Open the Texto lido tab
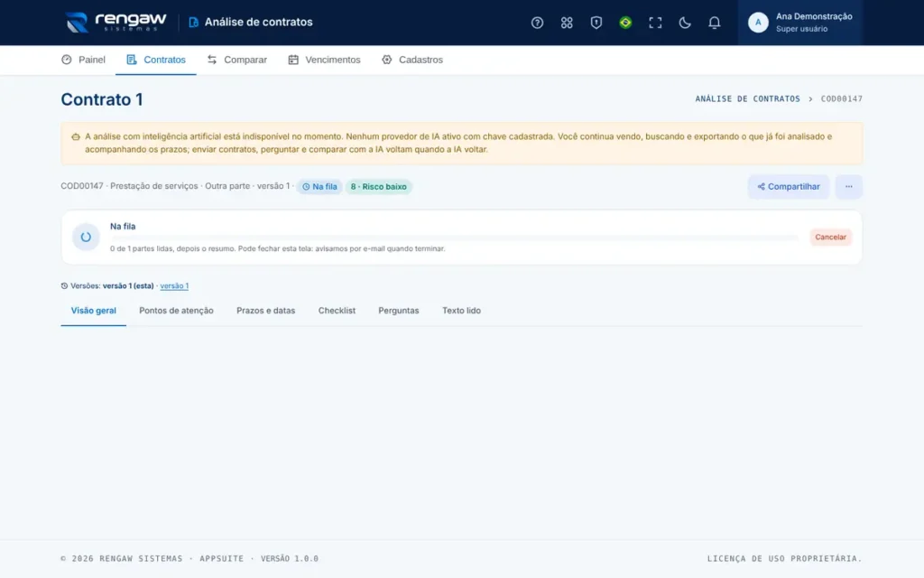The height and width of the screenshot is (578, 924). pos(461,311)
